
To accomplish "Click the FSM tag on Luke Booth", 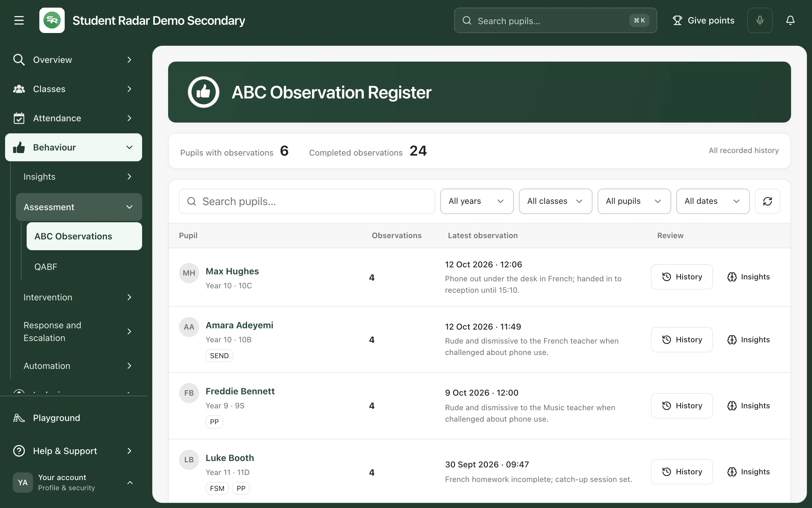I will [x=217, y=488].
